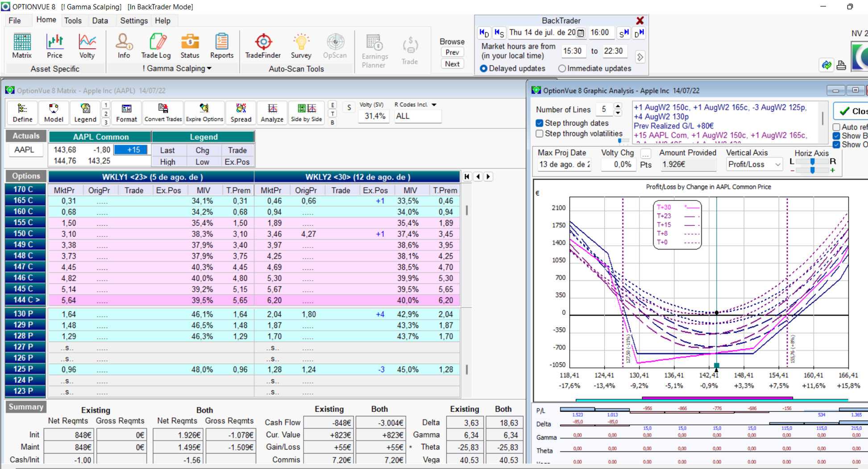
Task: Open the Spread tool in Matrix
Action: 241,113
